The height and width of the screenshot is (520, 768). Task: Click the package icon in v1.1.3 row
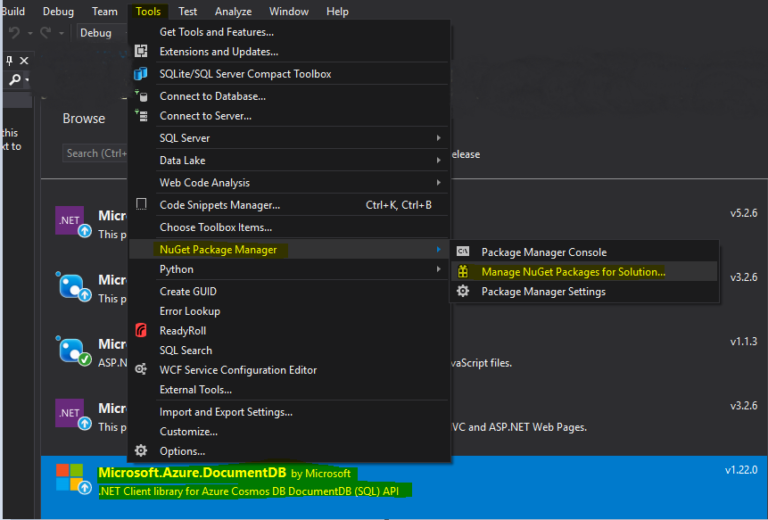click(x=73, y=351)
